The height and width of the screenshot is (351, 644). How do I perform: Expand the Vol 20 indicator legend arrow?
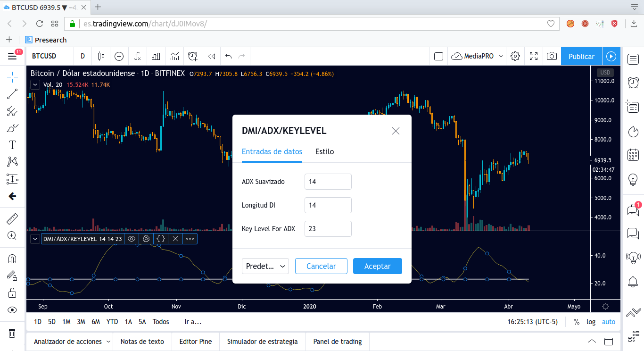(x=35, y=84)
